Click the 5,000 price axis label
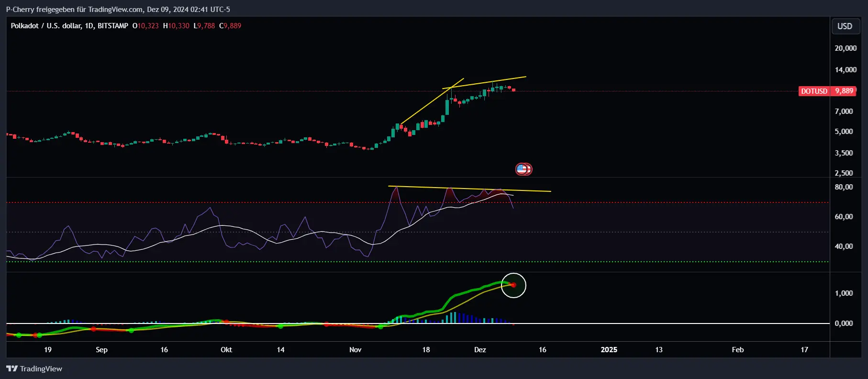This screenshot has width=868, height=379. [844, 132]
